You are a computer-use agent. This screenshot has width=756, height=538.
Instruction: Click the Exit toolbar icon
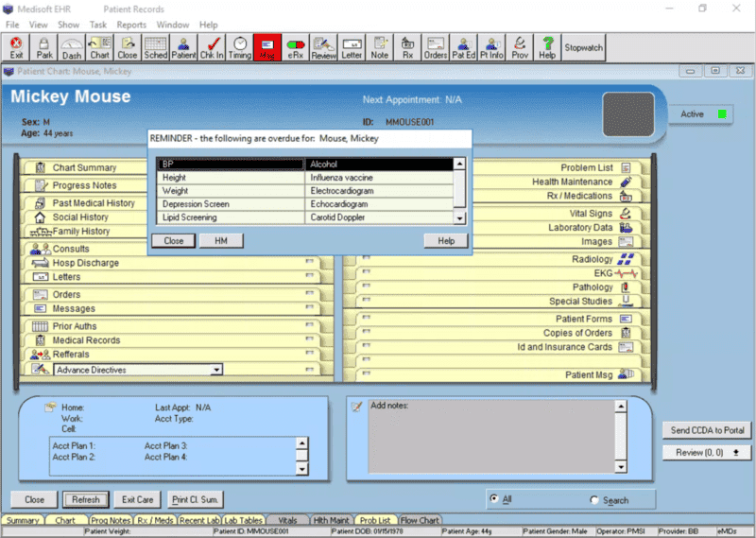click(x=16, y=48)
